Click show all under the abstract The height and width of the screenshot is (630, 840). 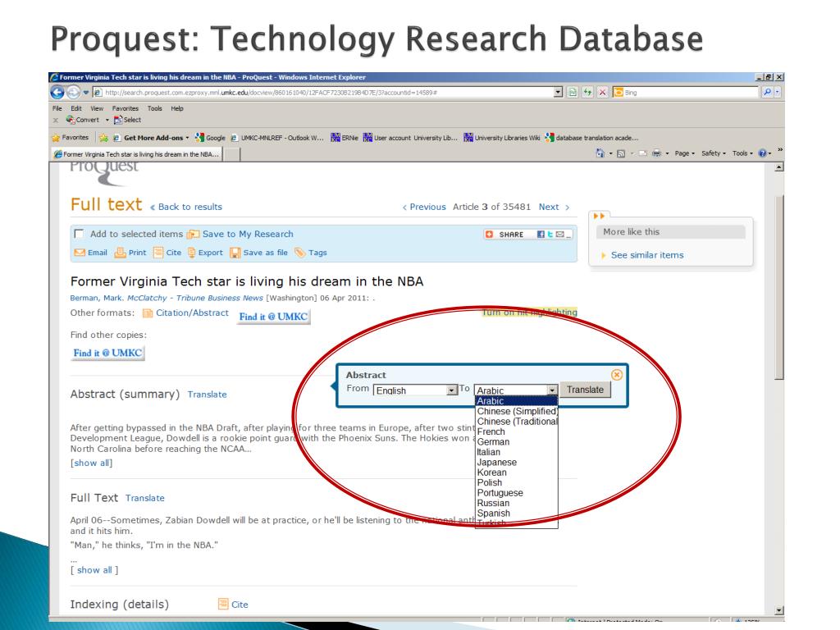92,463
